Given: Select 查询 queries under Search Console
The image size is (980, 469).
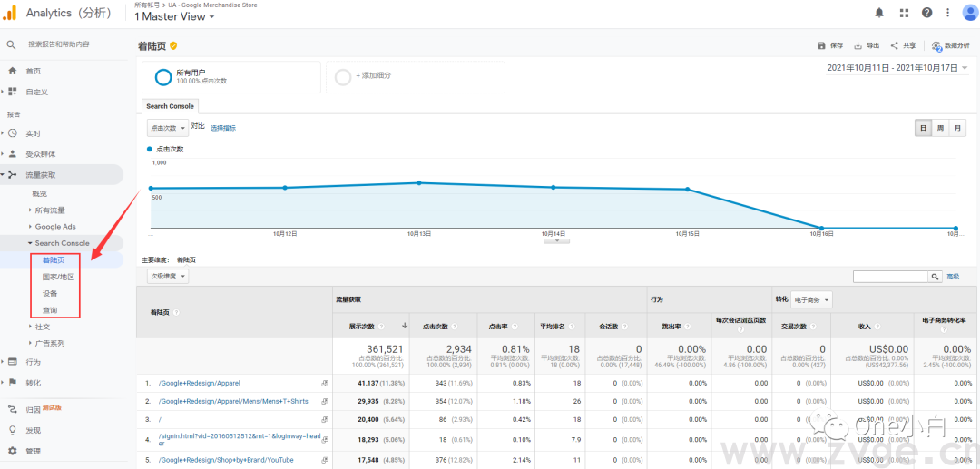Looking at the screenshot, I should [x=50, y=309].
